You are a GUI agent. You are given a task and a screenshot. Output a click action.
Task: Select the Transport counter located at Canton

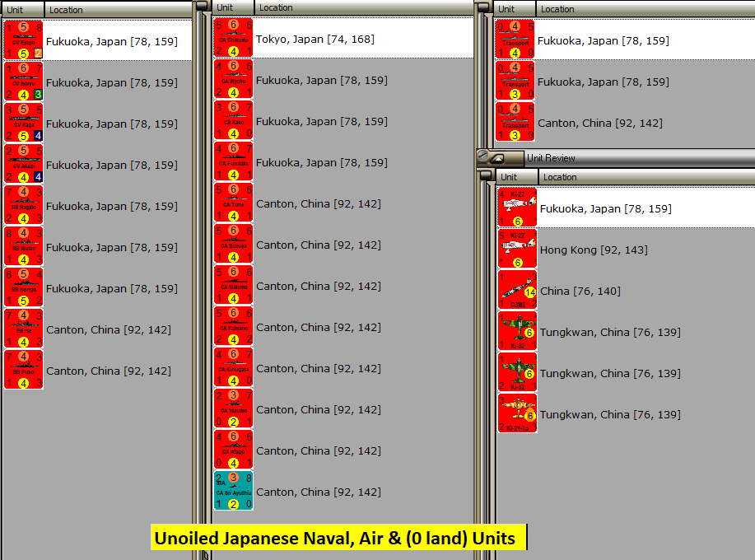tap(515, 122)
